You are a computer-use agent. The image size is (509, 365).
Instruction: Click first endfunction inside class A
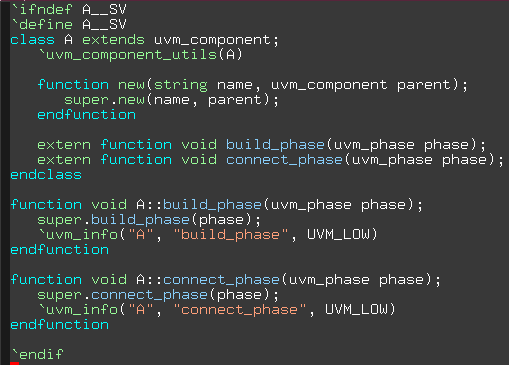click(x=87, y=115)
